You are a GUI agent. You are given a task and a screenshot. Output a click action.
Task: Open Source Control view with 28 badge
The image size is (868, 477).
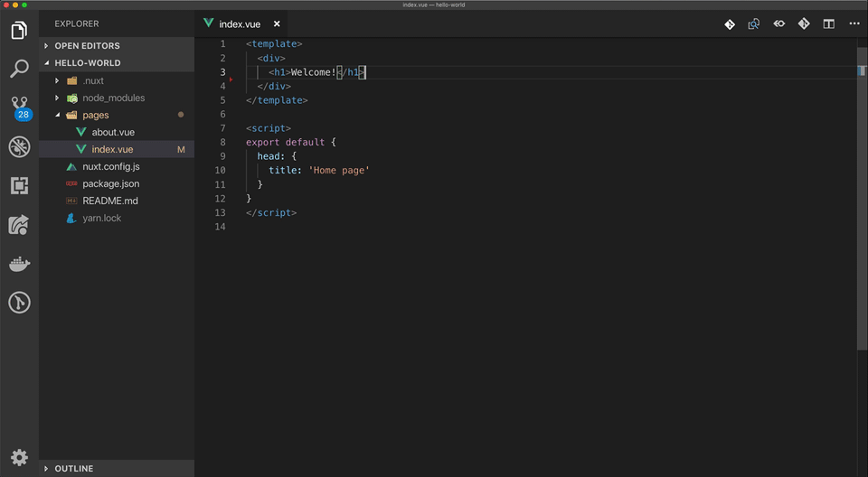(x=19, y=107)
